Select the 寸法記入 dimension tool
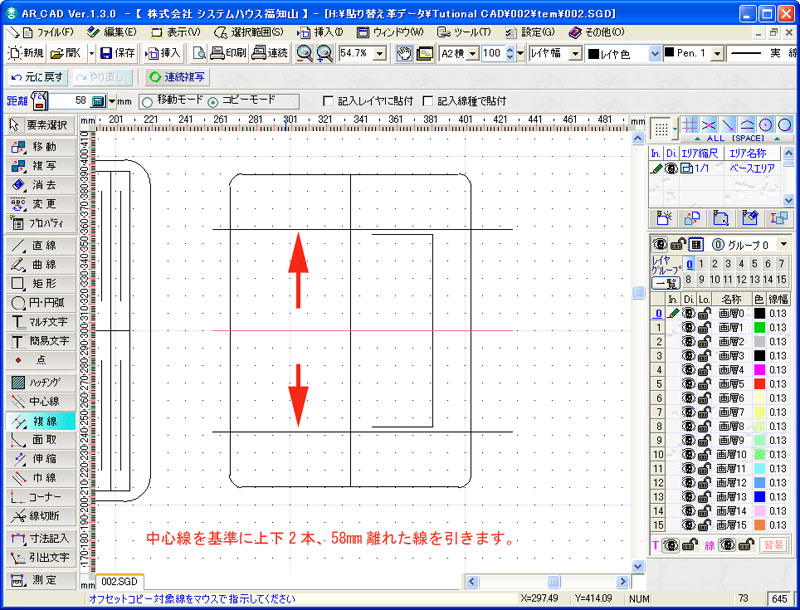This screenshot has width=800, height=610. click(41, 538)
